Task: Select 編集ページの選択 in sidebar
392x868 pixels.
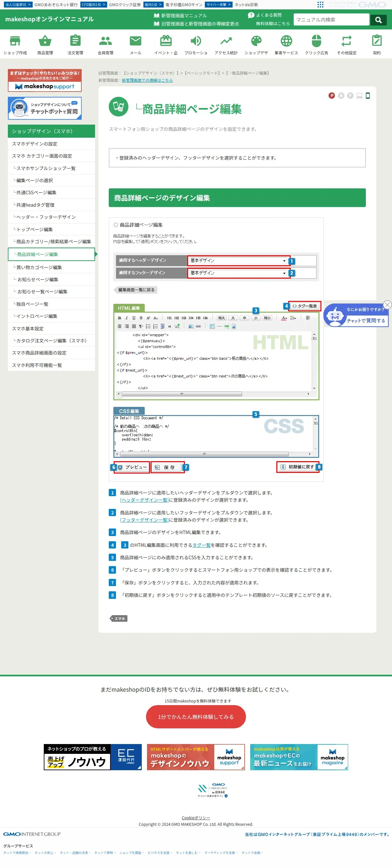Action: [51, 181]
